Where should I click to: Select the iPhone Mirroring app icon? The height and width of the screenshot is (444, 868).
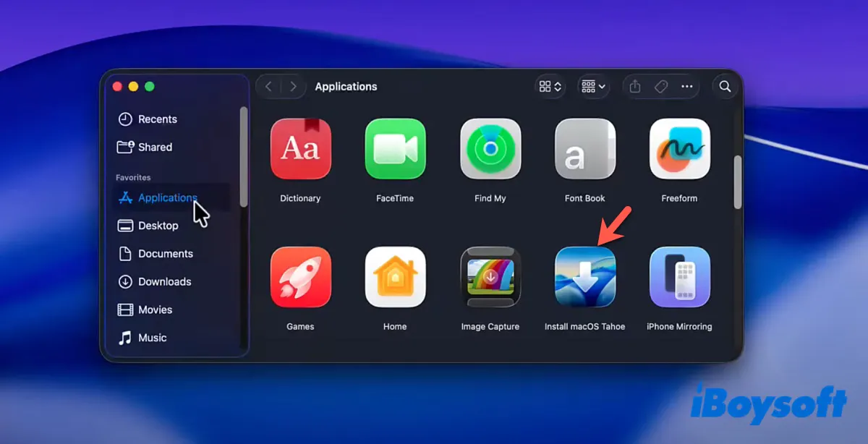click(680, 277)
